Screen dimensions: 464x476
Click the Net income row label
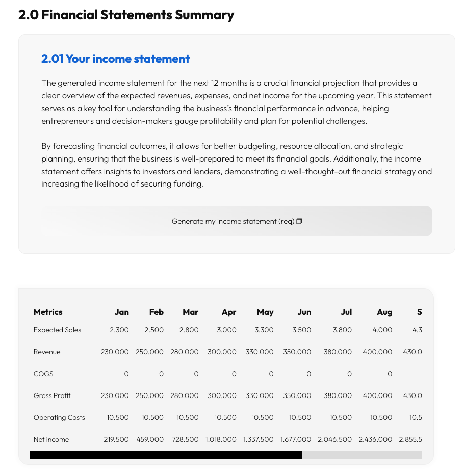[51, 439]
